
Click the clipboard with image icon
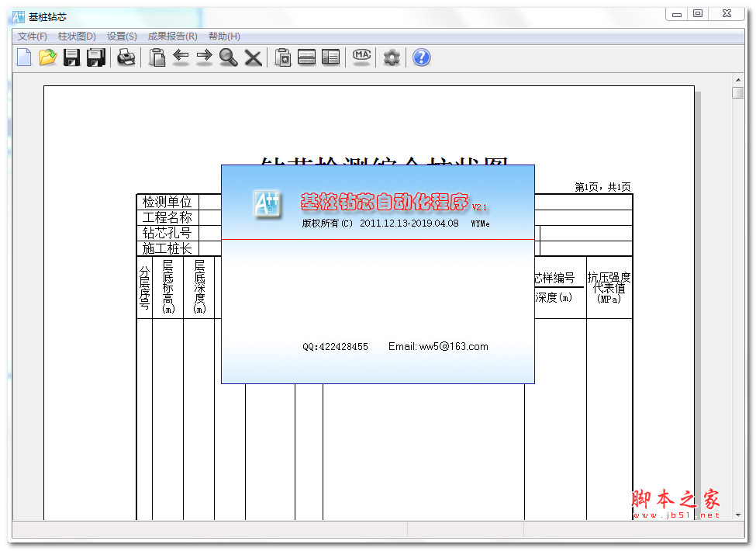[x=283, y=57]
